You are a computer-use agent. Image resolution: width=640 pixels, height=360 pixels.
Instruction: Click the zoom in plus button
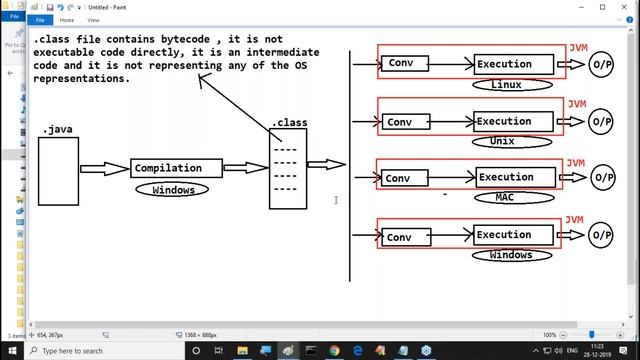coord(620,335)
